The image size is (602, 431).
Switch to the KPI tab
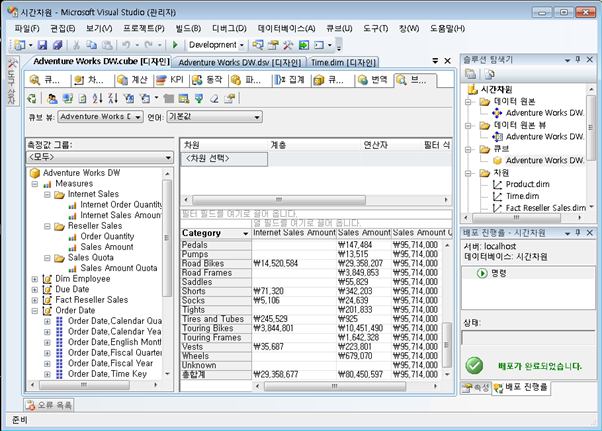(172, 80)
